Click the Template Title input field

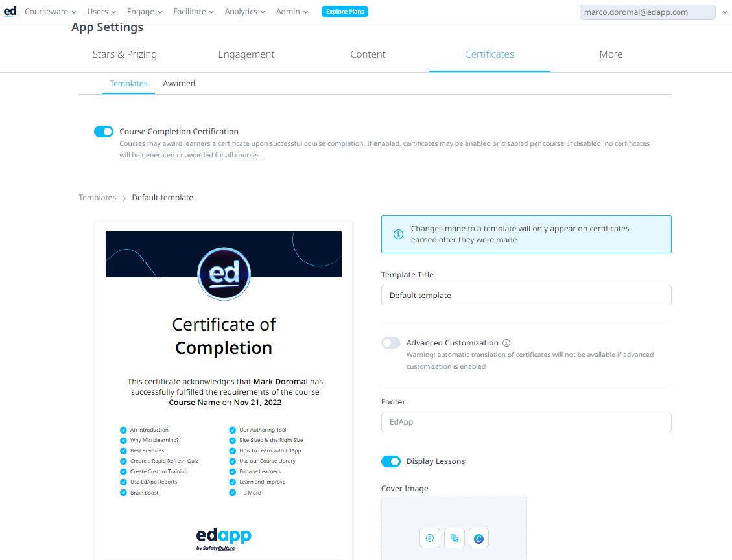point(526,295)
